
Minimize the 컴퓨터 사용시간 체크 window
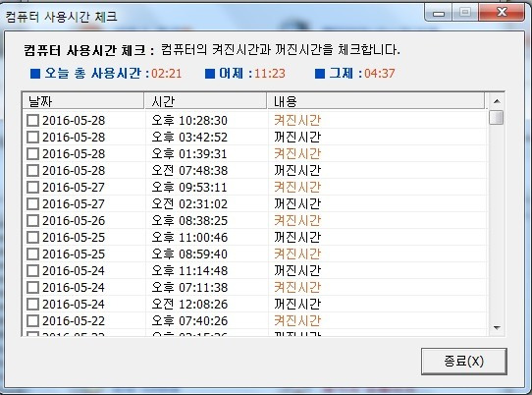(x=439, y=13)
